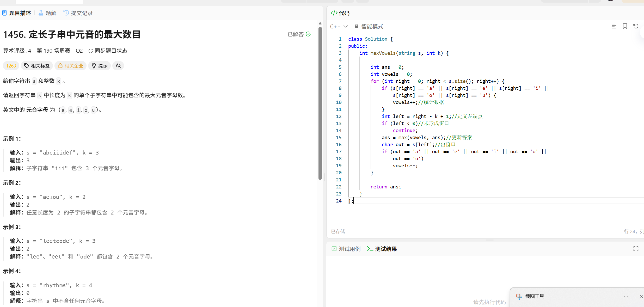The width and height of the screenshot is (644, 307).
Task: Reset code with the undo arrow icon
Action: (x=636, y=26)
